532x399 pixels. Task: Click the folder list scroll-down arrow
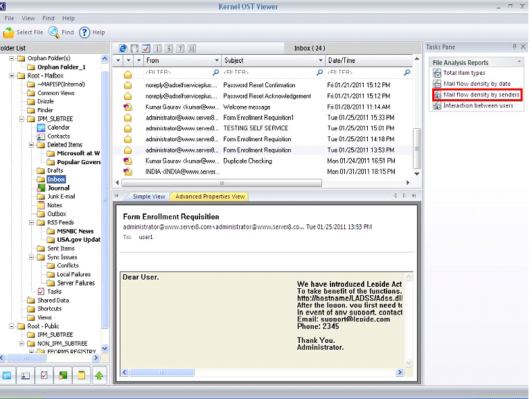pyautogui.click(x=105, y=348)
